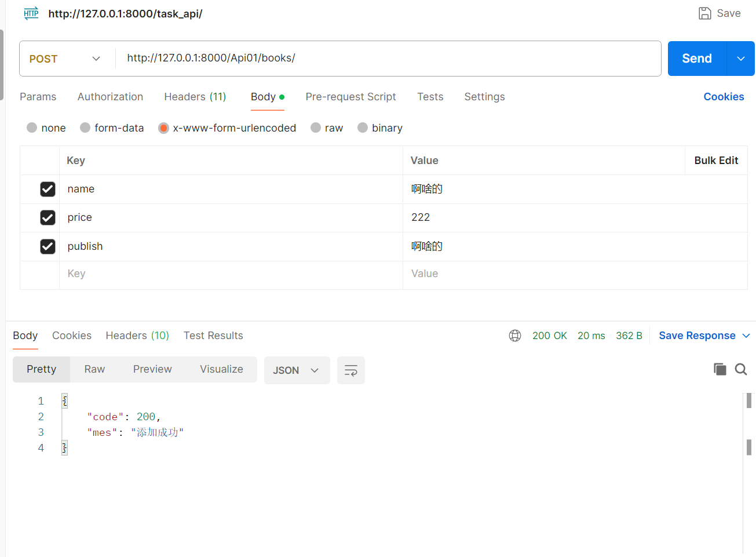The height and width of the screenshot is (557, 756).
Task: Open search in response body
Action: click(x=741, y=369)
